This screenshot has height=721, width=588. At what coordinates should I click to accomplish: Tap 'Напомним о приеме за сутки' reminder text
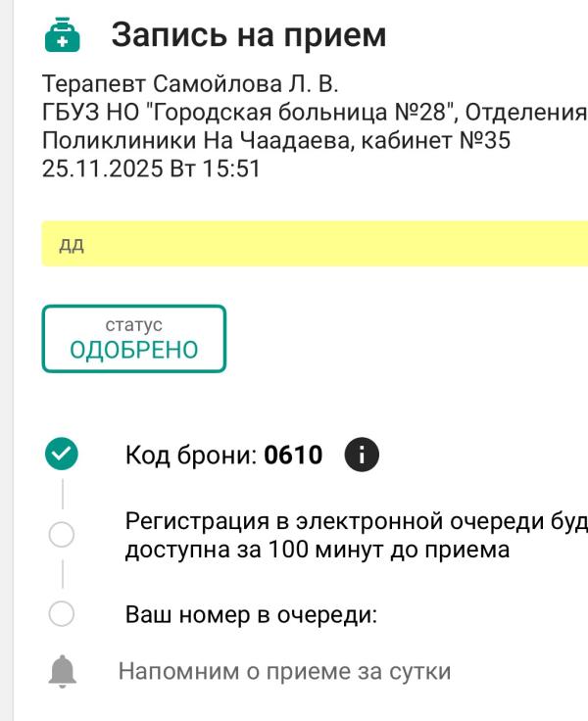pos(284,672)
